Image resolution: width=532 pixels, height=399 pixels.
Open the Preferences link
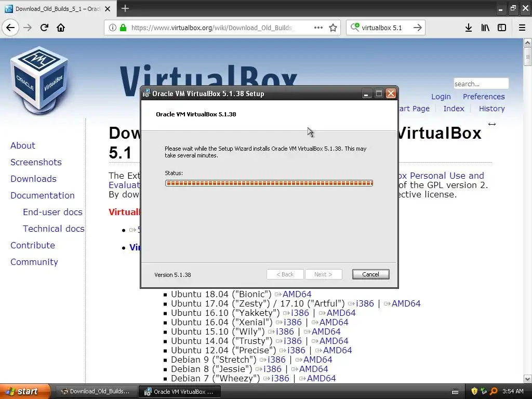click(x=484, y=97)
